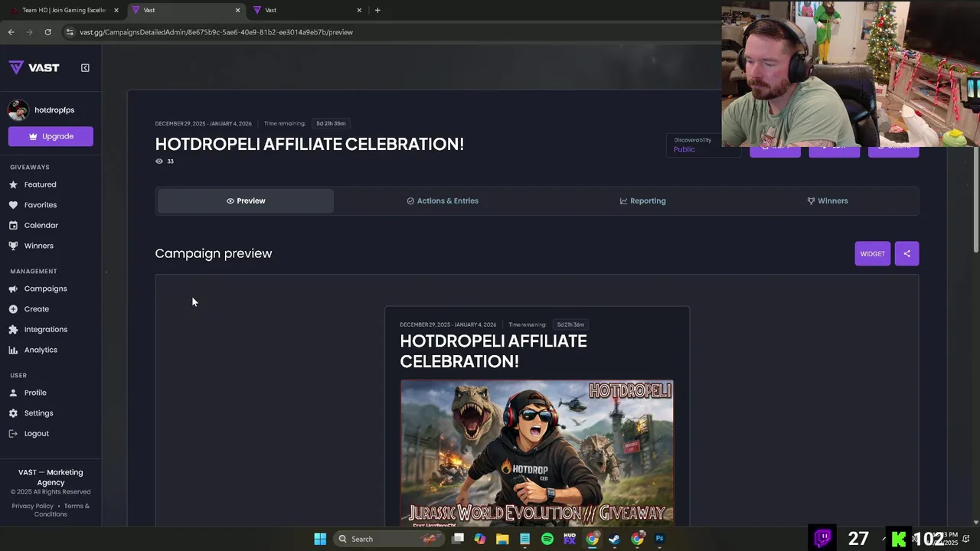Open Favorites in sidebar

tap(33, 205)
